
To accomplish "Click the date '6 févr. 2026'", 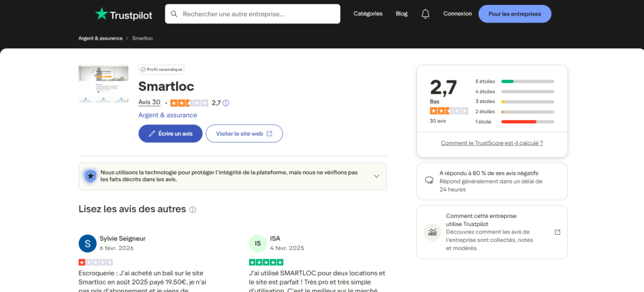I will point(116,248).
